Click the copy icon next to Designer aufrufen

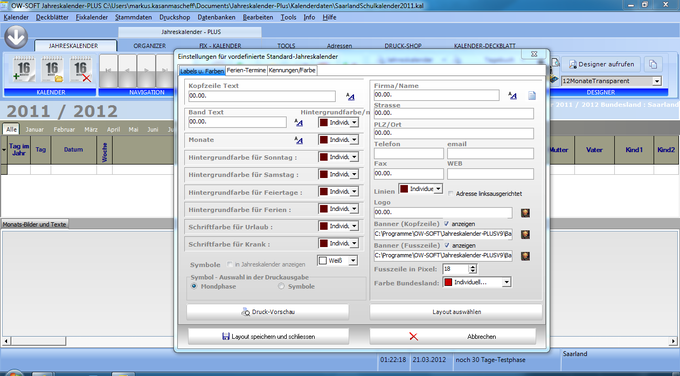(653, 64)
